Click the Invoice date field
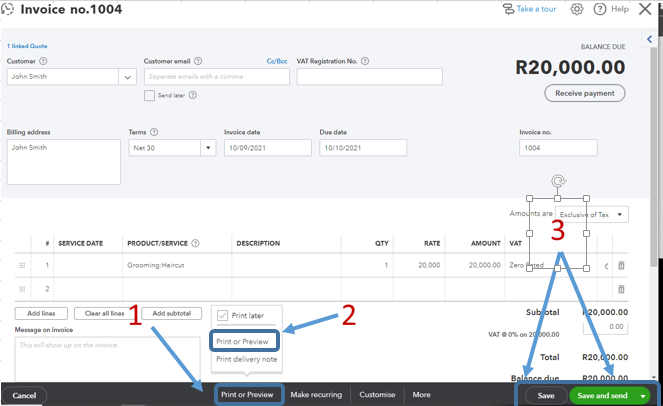 (268, 148)
